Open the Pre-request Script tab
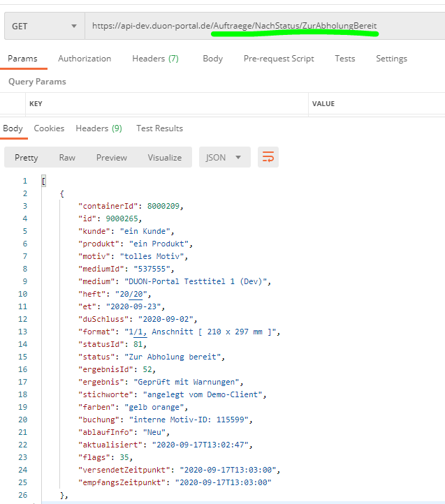Image resolution: width=445 pixels, height=504 pixels. 279,59
